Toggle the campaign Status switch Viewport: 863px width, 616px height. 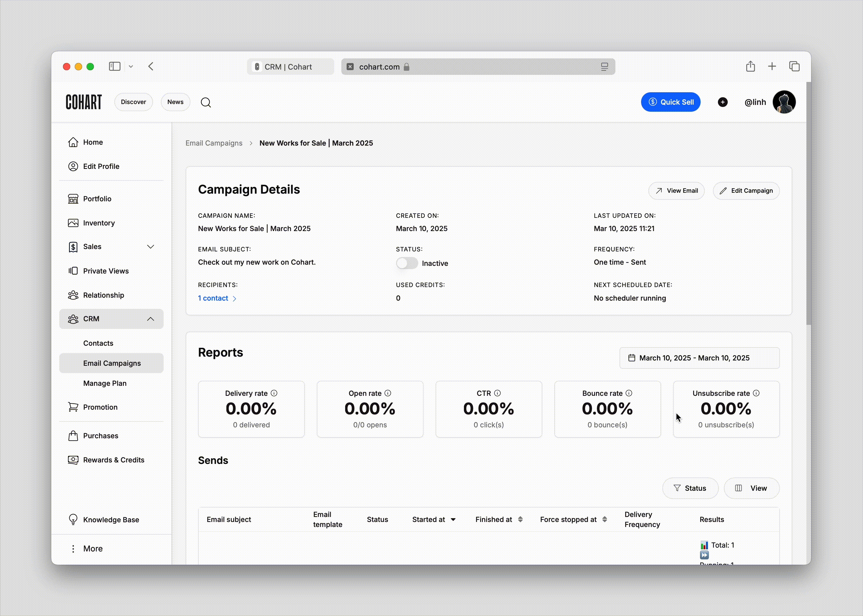[x=407, y=263]
